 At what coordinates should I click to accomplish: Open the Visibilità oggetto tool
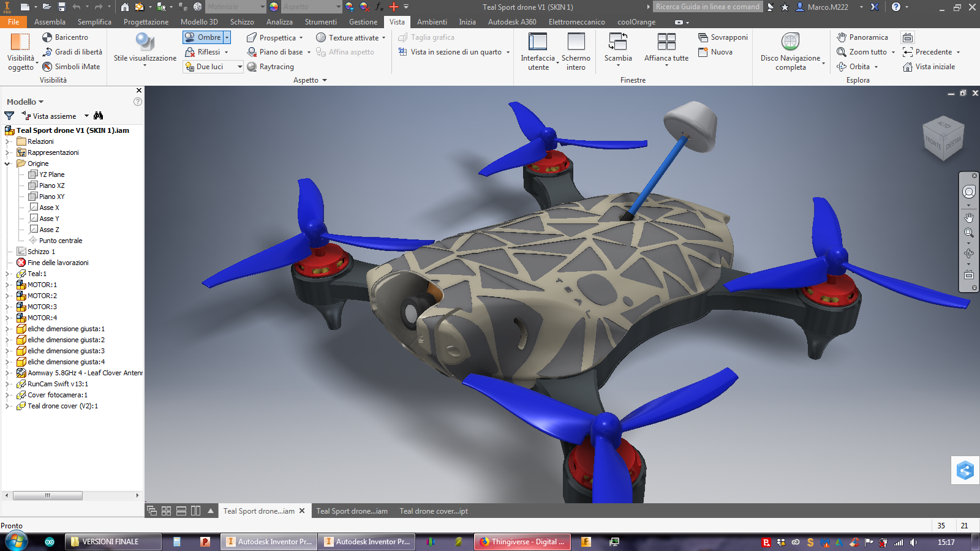click(x=21, y=52)
